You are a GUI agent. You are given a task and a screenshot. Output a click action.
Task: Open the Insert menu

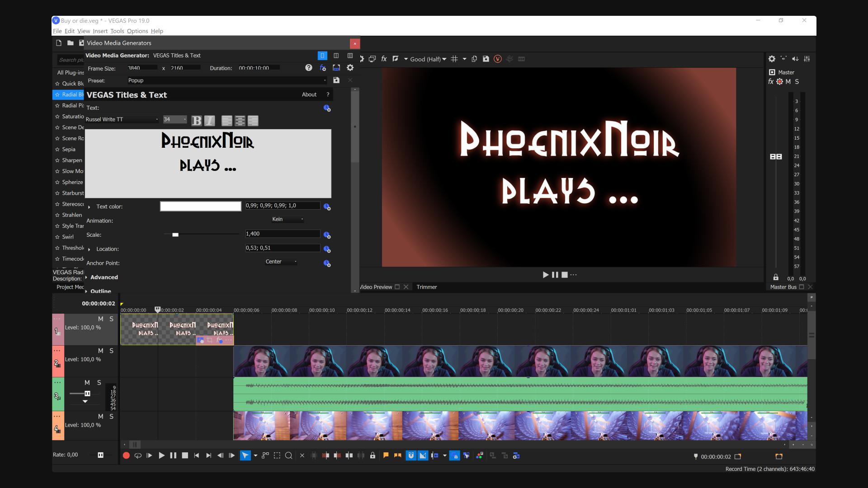click(x=100, y=31)
